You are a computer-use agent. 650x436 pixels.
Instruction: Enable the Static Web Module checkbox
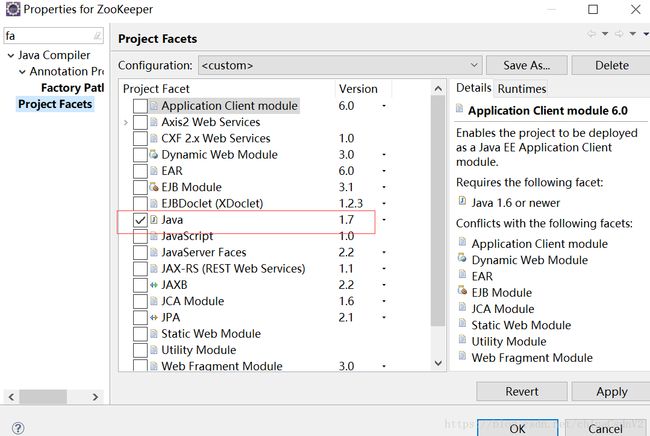[140, 334]
